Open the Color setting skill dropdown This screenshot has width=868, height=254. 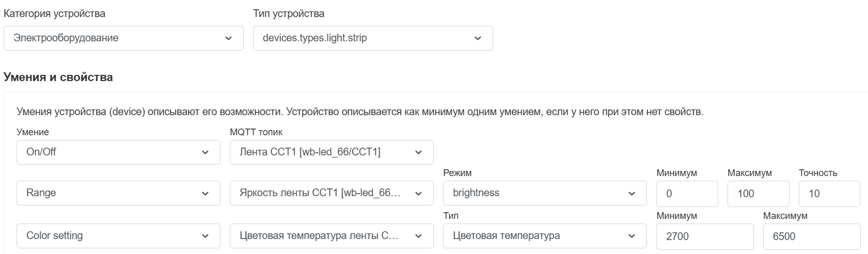[118, 236]
